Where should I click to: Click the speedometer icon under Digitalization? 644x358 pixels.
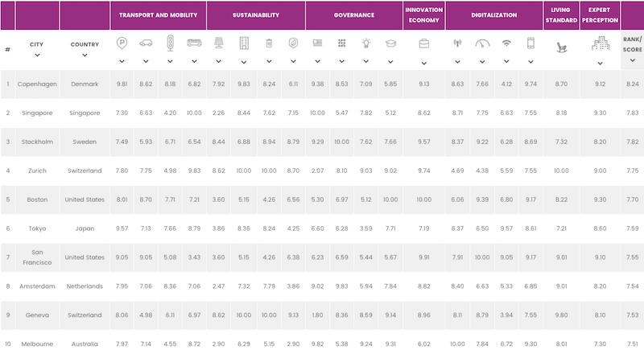482,44
